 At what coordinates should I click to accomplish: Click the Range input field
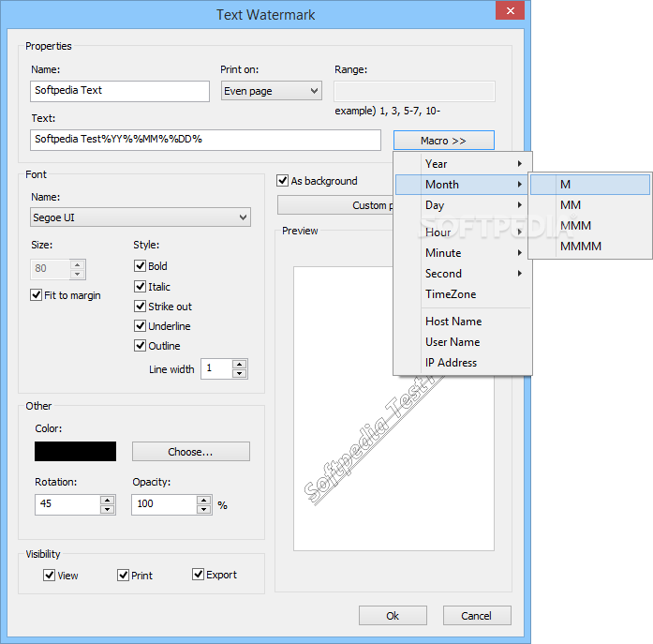pyautogui.click(x=414, y=91)
